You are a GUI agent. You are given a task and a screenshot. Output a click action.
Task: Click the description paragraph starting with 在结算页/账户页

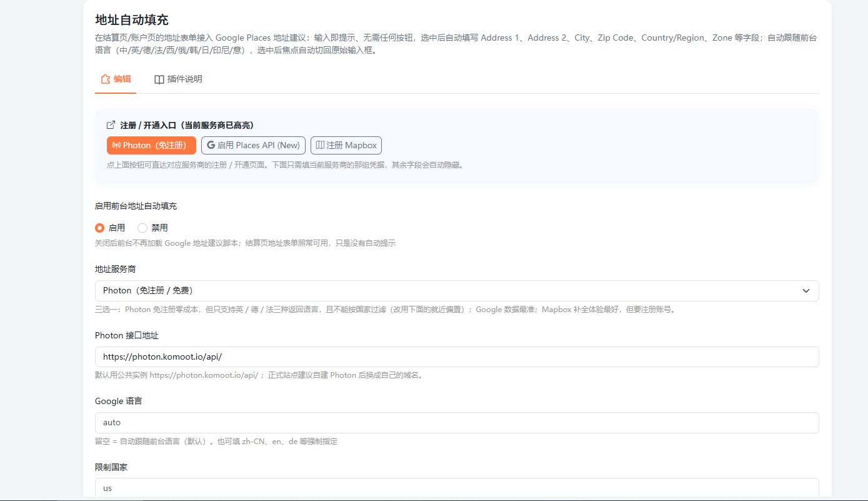click(456, 44)
